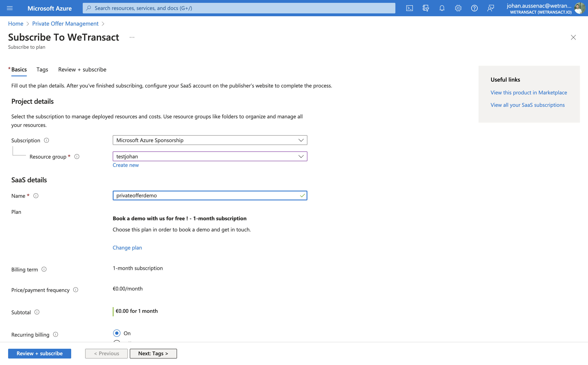Click Create new resource group link
This screenshot has height=365, width=588.
tap(126, 165)
